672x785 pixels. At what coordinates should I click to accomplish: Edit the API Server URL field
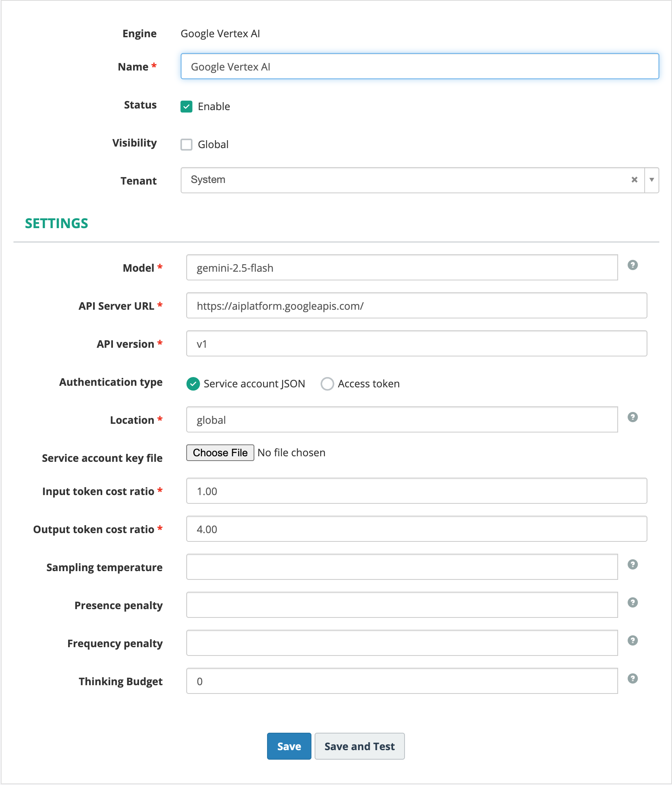click(x=417, y=306)
